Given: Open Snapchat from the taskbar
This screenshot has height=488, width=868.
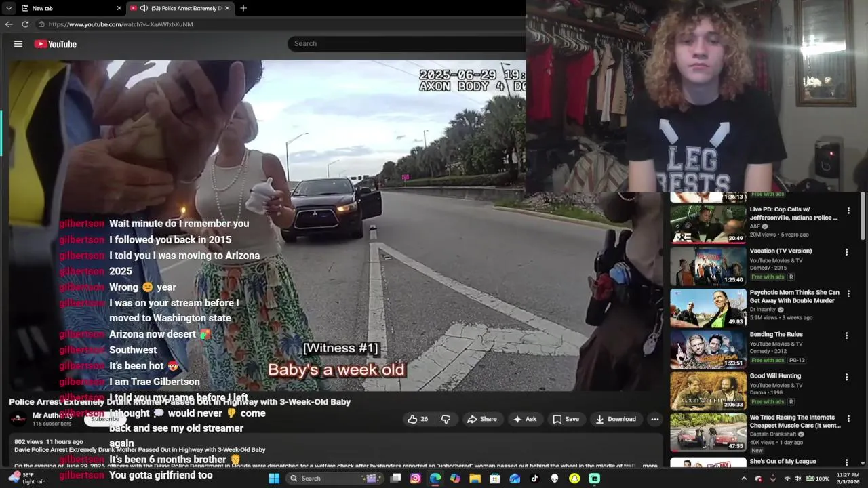Looking at the screenshot, I should click(574, 478).
